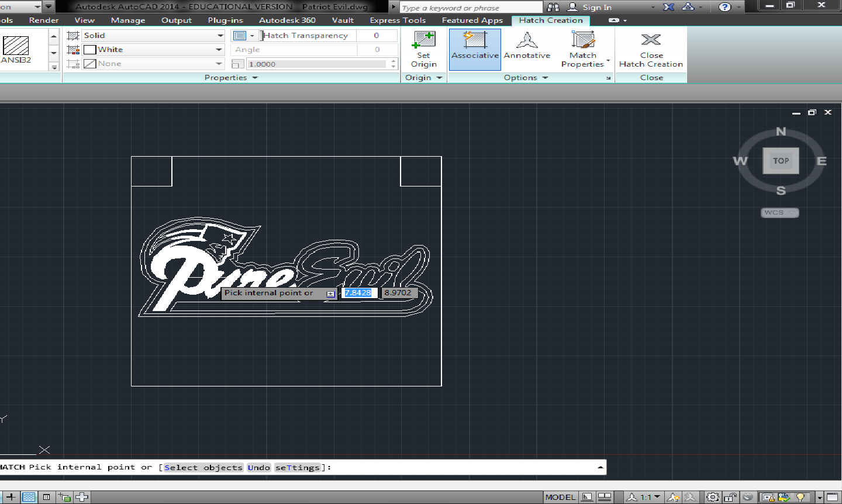This screenshot has width=842, height=504.
Task: Click the E compass direction on ViewCube
Action: [x=822, y=161]
